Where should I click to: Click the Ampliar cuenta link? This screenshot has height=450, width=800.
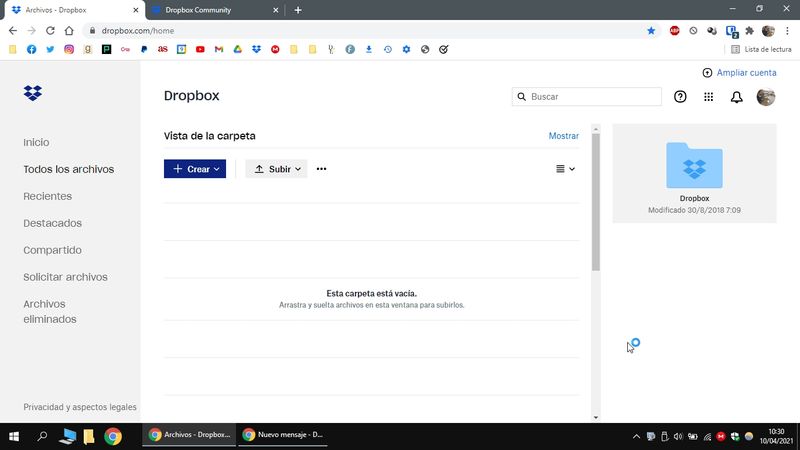(739, 72)
